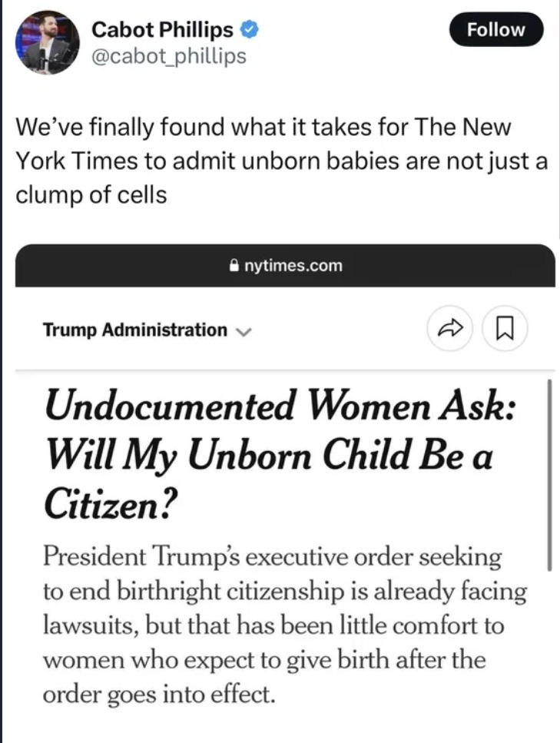Viewport: 560px width, 743px height.
Task: Click the Cabot Phillips display name
Action: [x=163, y=30]
